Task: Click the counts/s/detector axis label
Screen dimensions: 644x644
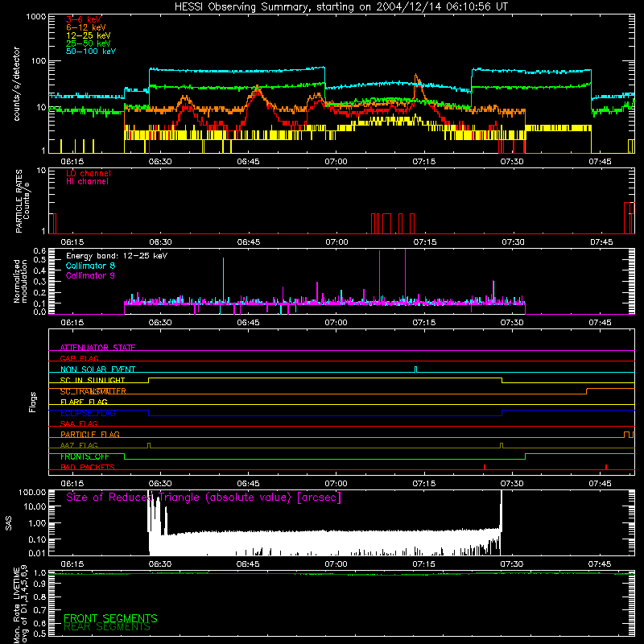Action: pos(16,84)
